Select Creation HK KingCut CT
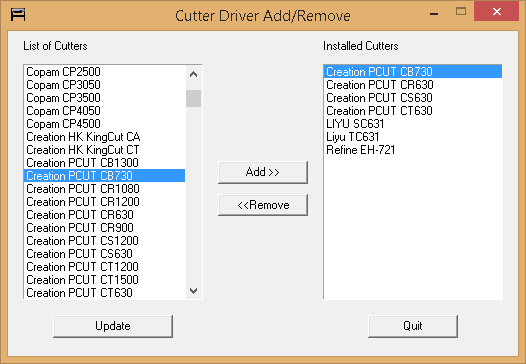526x364 pixels. pyautogui.click(x=104, y=150)
